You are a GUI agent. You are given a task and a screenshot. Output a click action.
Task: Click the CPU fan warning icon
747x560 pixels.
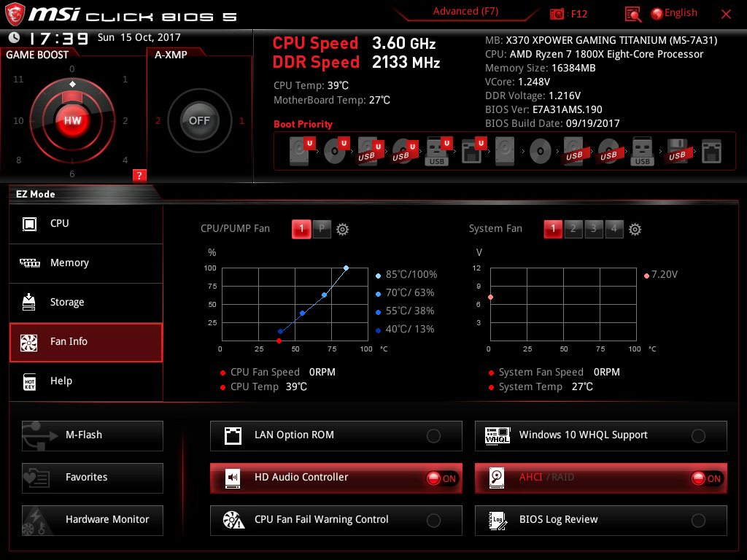(233, 520)
